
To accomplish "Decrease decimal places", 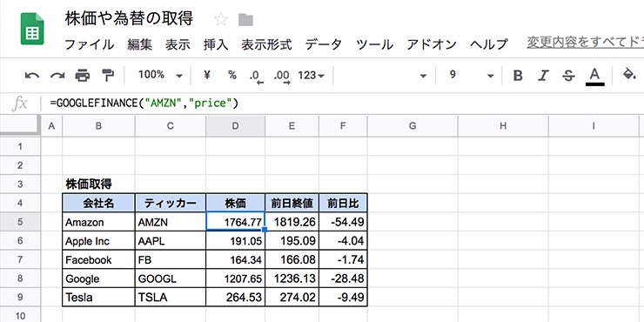I will (x=256, y=76).
